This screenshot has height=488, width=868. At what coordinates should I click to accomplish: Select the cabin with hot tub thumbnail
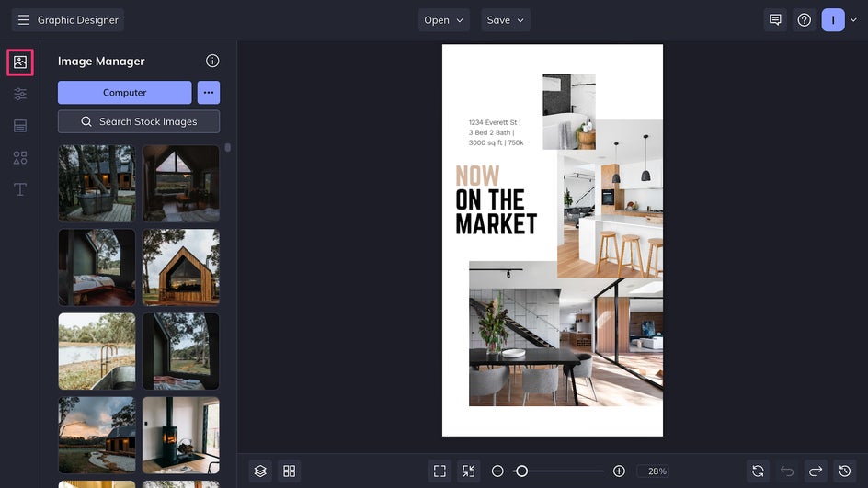(x=97, y=183)
